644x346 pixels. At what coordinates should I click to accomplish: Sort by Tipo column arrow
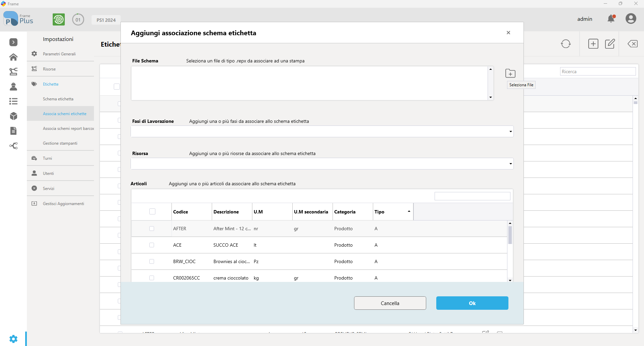click(409, 211)
